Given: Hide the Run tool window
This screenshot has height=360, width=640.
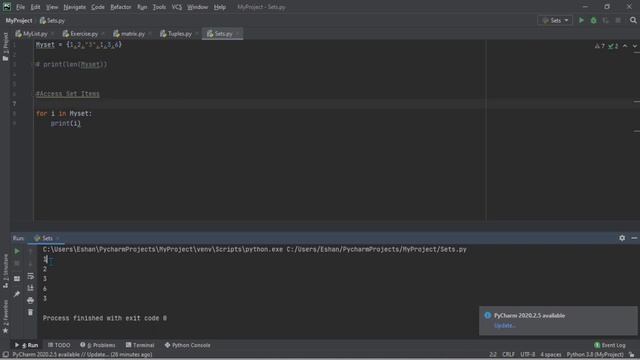Looking at the screenshot, I should point(634,238).
